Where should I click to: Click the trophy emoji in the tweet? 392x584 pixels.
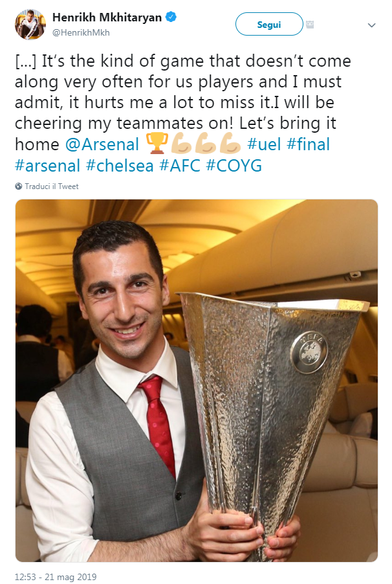pyautogui.click(x=157, y=144)
